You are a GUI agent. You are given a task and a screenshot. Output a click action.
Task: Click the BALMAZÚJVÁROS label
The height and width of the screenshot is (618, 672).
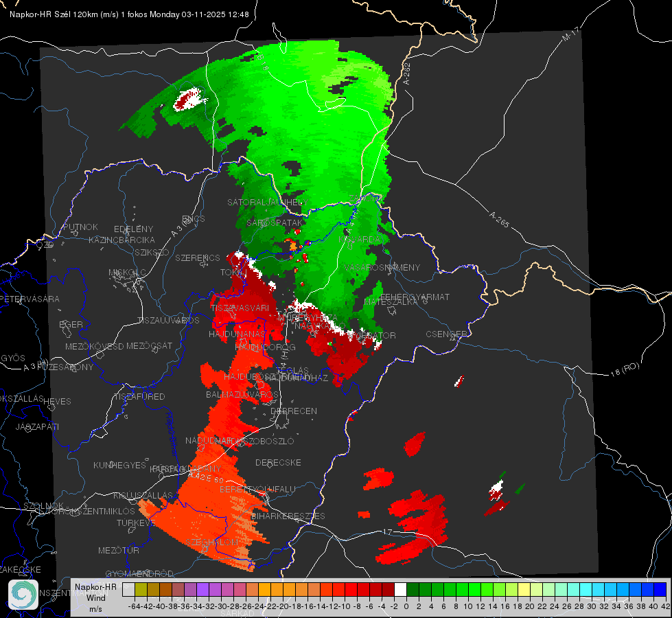click(x=242, y=395)
